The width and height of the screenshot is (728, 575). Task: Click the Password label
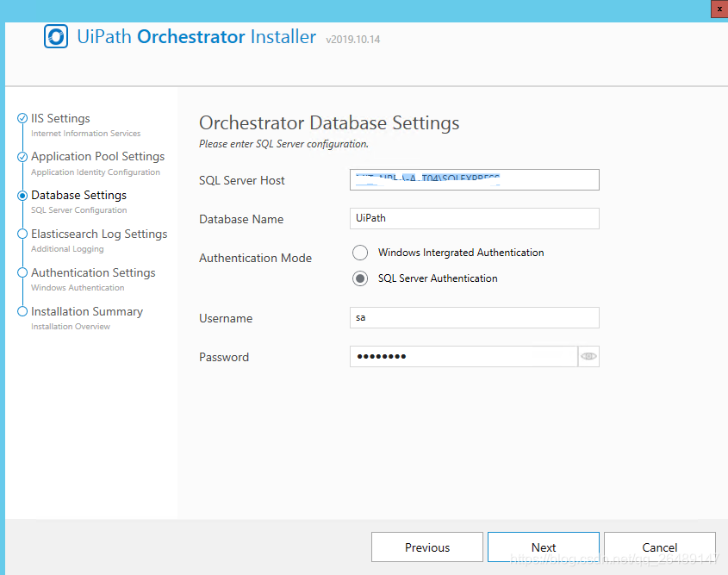[x=224, y=357]
